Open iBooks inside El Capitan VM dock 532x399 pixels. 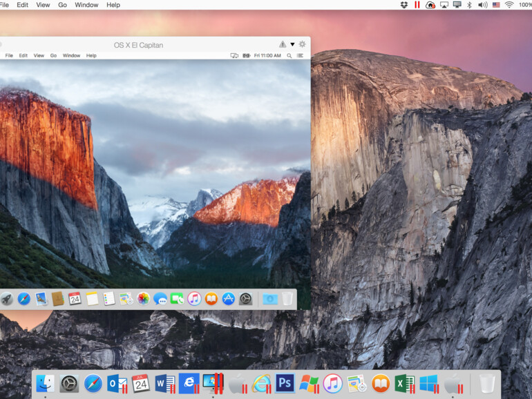point(211,299)
